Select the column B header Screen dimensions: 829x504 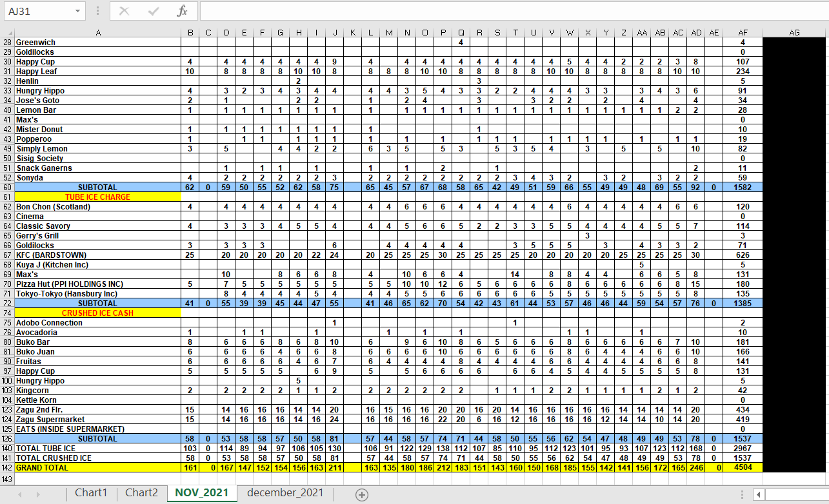(190, 32)
